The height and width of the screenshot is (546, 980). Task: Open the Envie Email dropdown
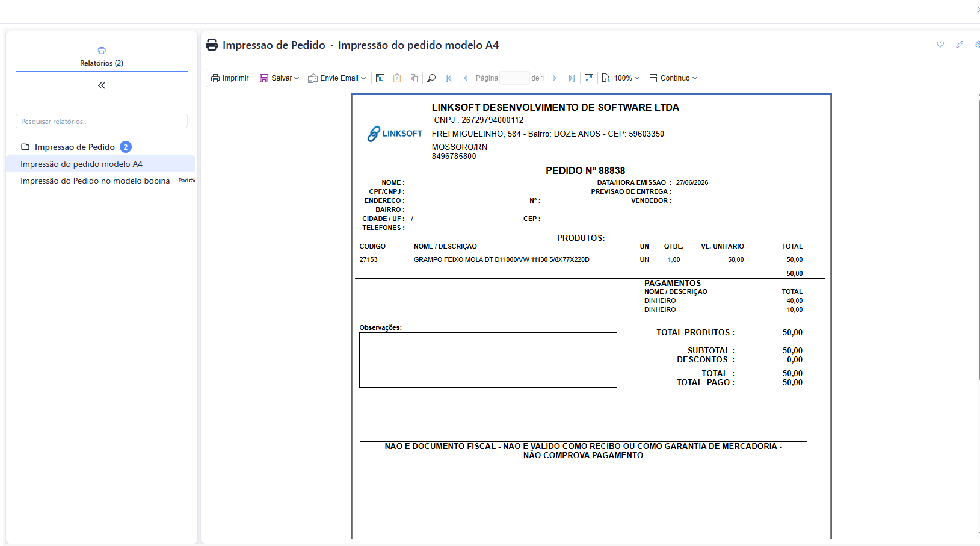337,78
